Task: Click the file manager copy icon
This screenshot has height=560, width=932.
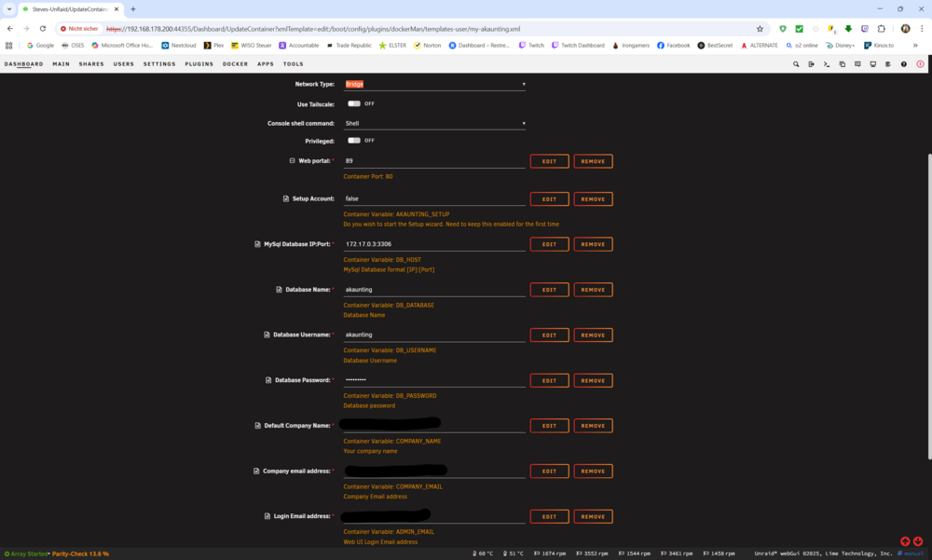Action: [843, 64]
